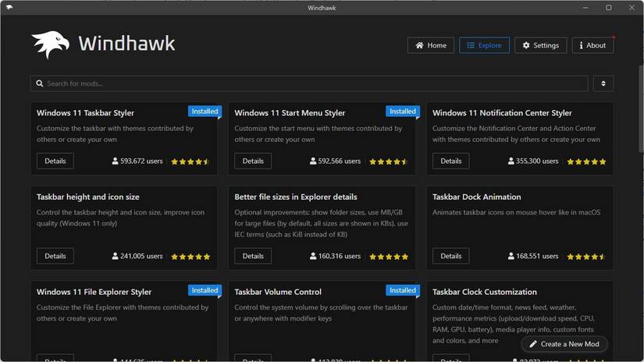Click user icon beside 160,316 users
The image size is (644, 362).
[313, 256]
